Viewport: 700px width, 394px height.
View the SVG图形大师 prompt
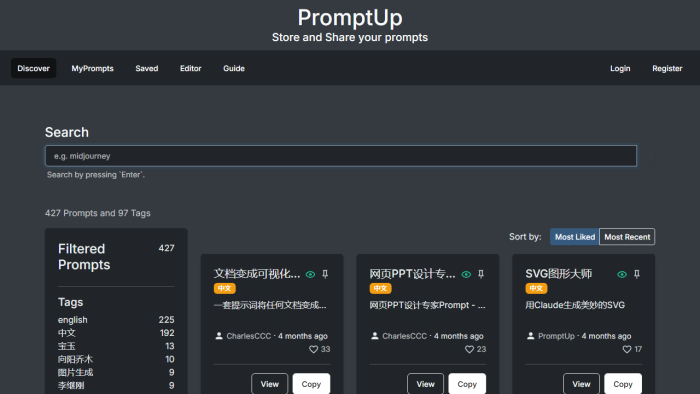581,384
